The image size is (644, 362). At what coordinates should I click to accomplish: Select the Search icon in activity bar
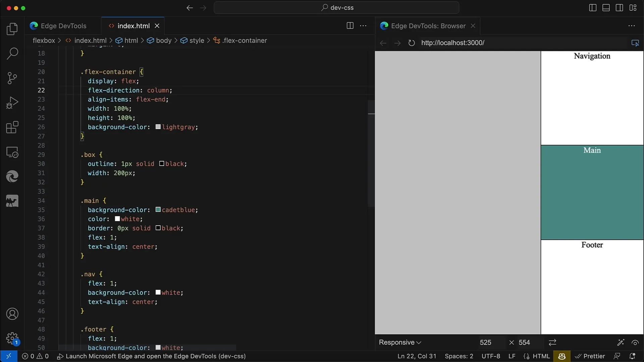coord(12,53)
